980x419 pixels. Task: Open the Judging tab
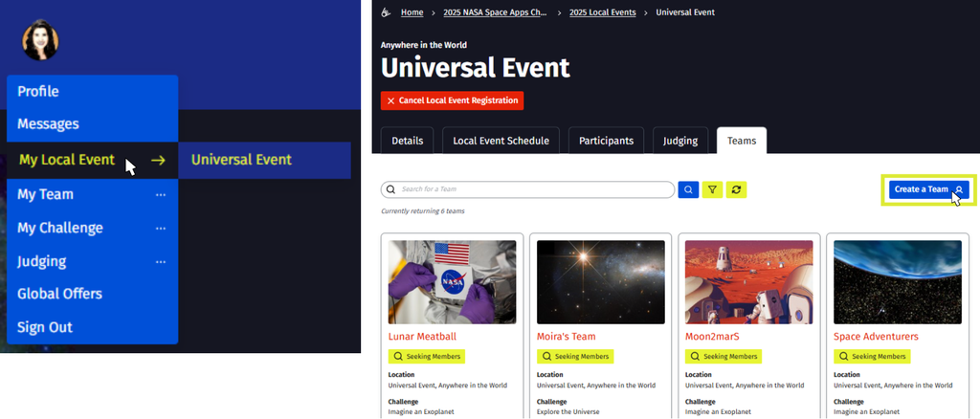point(680,141)
